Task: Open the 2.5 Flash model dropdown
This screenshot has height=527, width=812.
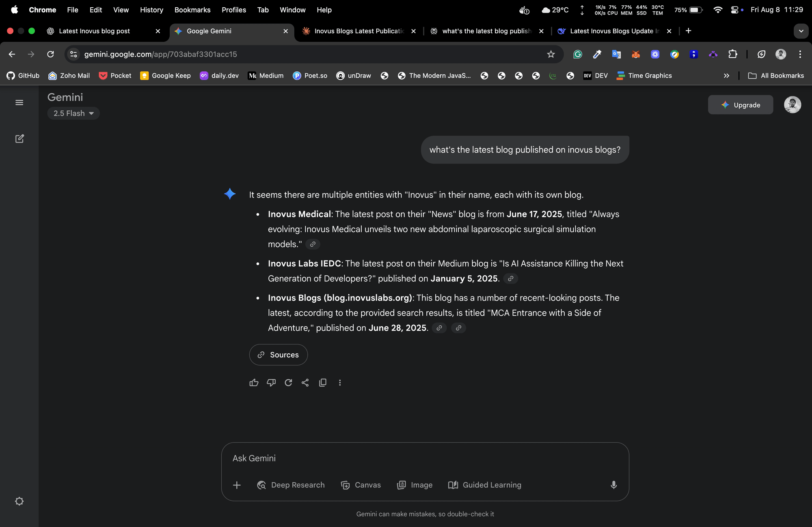Action: [x=73, y=113]
